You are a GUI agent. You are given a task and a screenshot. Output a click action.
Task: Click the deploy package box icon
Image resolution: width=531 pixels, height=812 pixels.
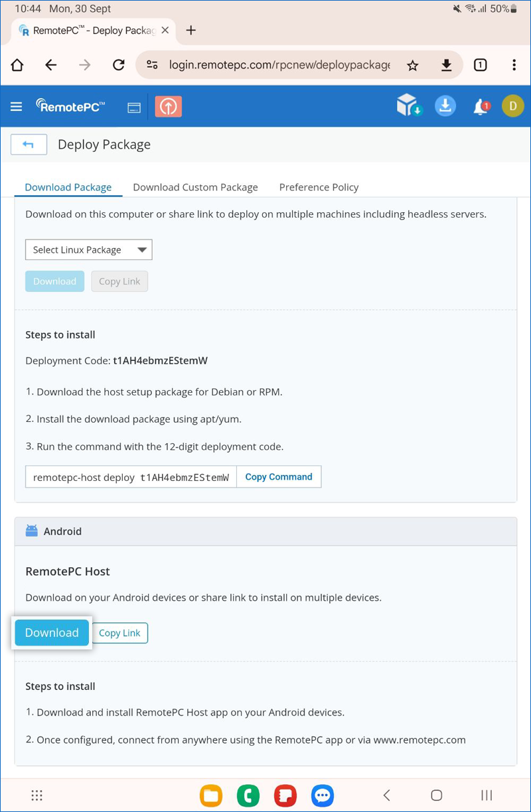[409, 105]
